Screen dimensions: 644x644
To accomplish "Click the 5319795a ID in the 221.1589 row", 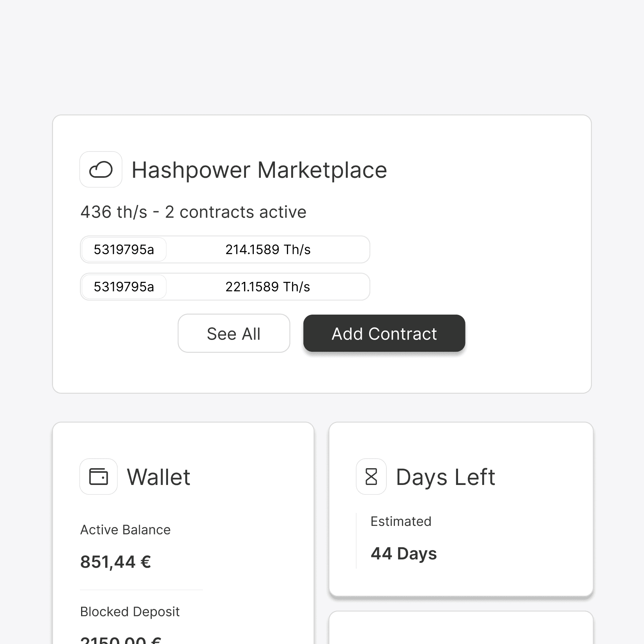I will 124,287.
